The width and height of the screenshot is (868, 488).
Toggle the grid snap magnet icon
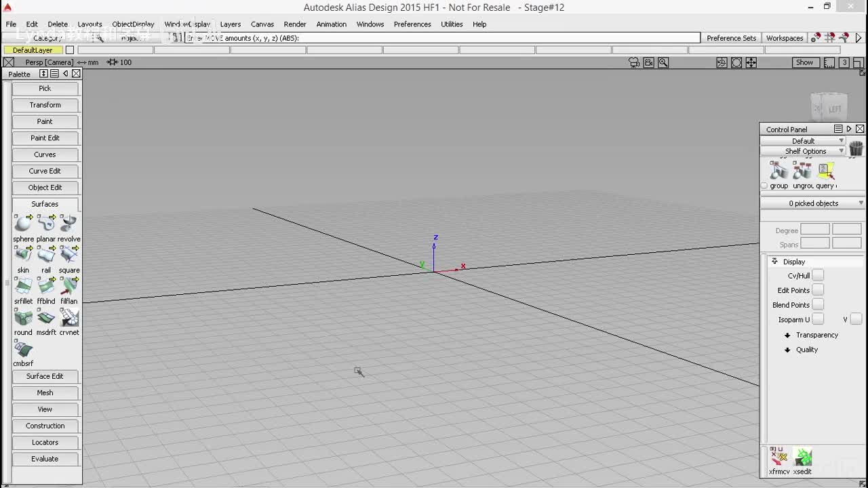(x=830, y=38)
